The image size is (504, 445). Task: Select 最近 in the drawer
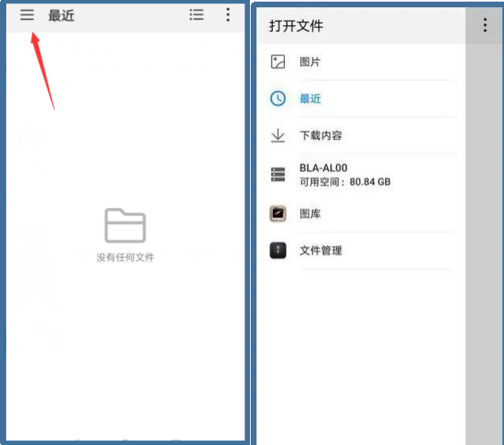pos(360,98)
